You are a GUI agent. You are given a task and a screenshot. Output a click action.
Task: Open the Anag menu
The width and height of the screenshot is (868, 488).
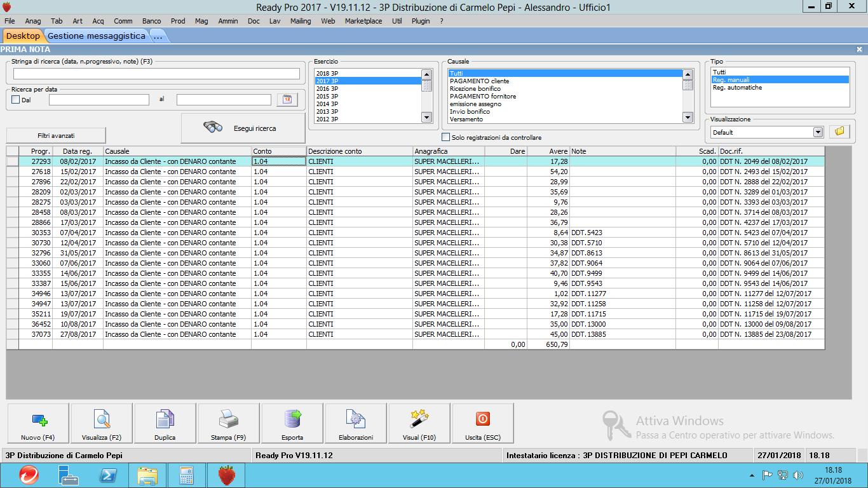pos(33,21)
